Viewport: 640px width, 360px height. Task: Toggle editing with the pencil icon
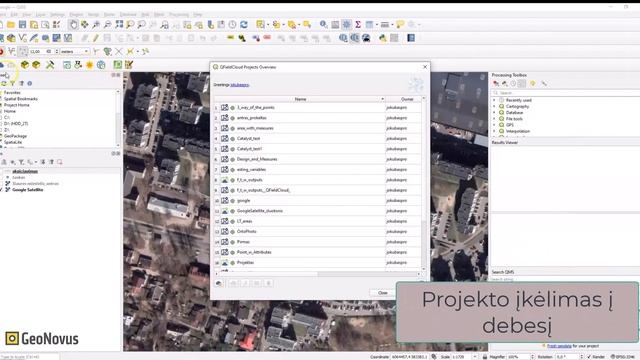pyautogui.click(x=96, y=38)
